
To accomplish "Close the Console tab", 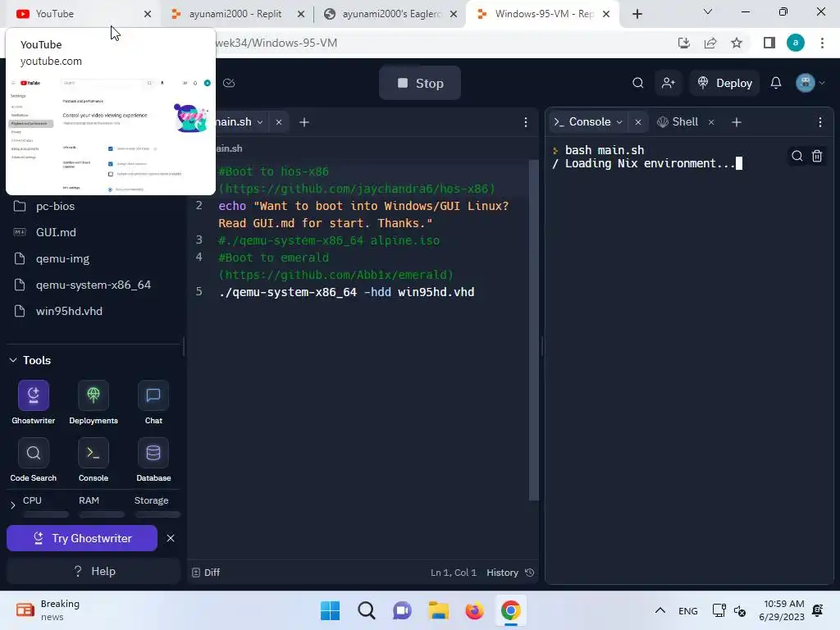I will [x=637, y=122].
